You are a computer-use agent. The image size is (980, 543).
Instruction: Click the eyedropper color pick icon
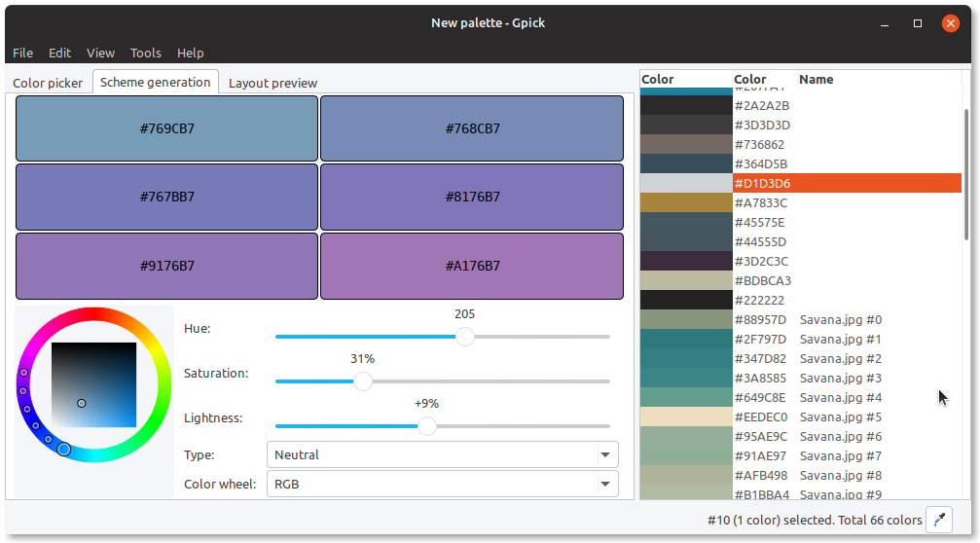point(939,520)
